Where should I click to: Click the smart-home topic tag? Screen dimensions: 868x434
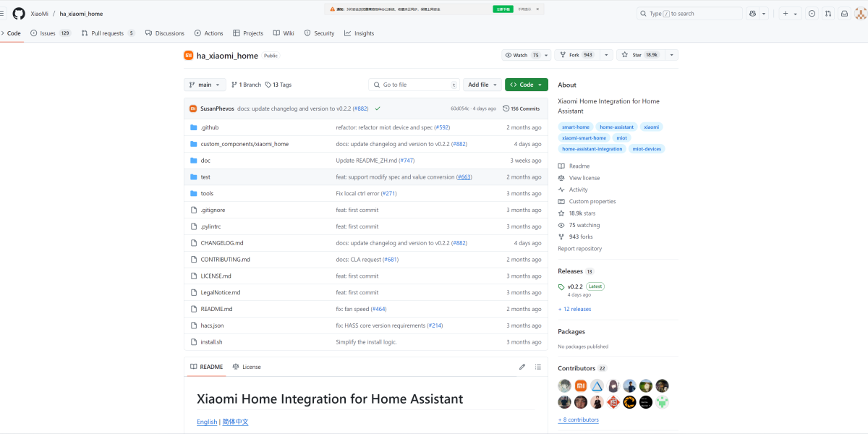click(576, 127)
